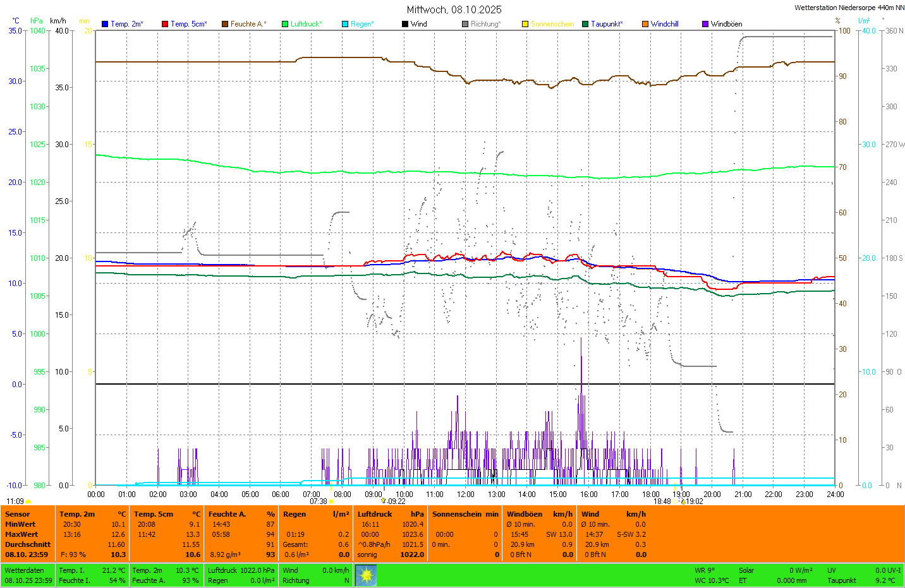This screenshot has width=905, height=588.
Task: Click the sun icon beside 11:09
Action: point(28,501)
